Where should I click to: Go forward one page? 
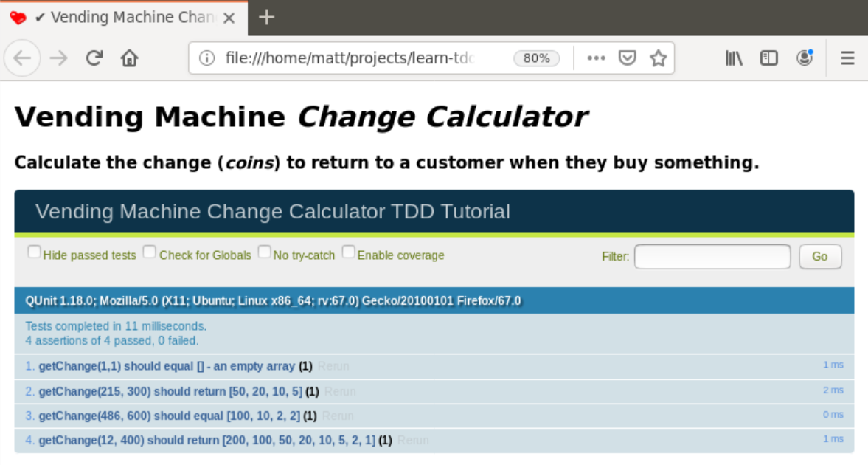[59, 58]
